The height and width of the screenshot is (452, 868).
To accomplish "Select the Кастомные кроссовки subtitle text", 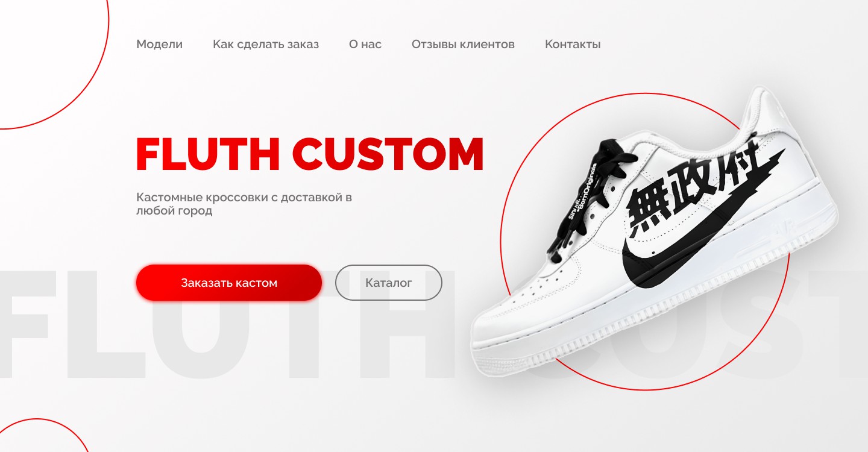I will 244,204.
